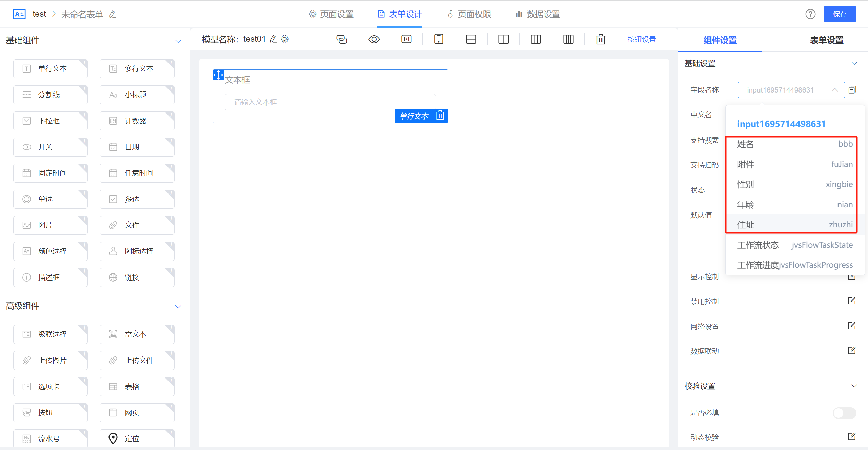Choose 住址 zhuzhi from field dropdown

(x=795, y=225)
